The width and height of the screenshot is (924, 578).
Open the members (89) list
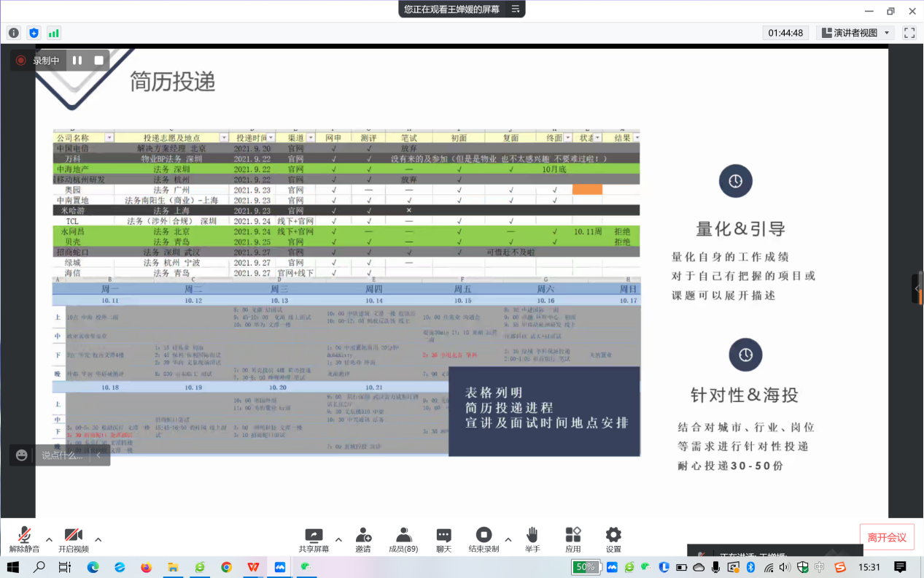click(403, 539)
